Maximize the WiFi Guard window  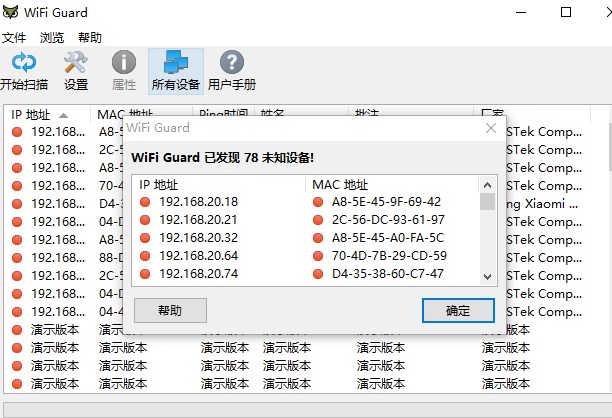click(x=566, y=12)
